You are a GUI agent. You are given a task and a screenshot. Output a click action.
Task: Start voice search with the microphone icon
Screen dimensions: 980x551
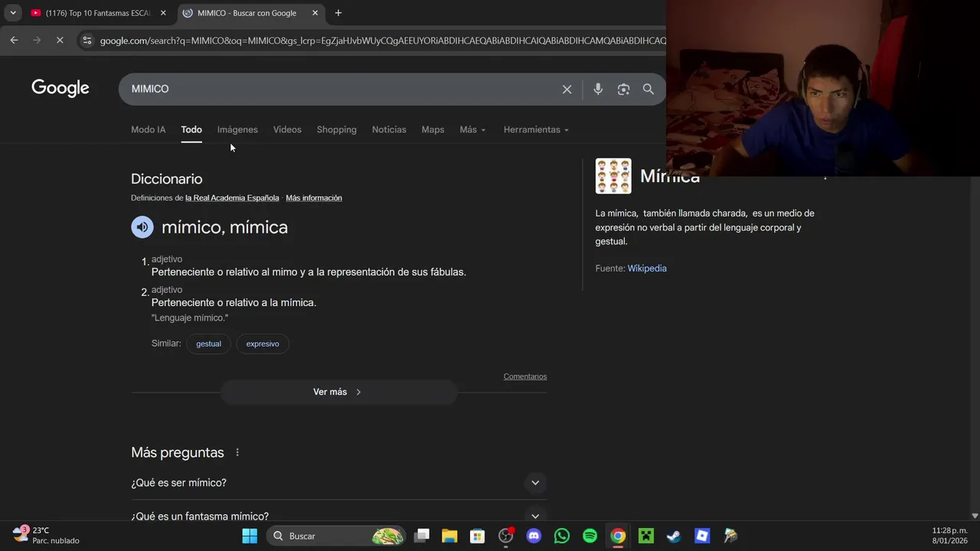point(598,90)
